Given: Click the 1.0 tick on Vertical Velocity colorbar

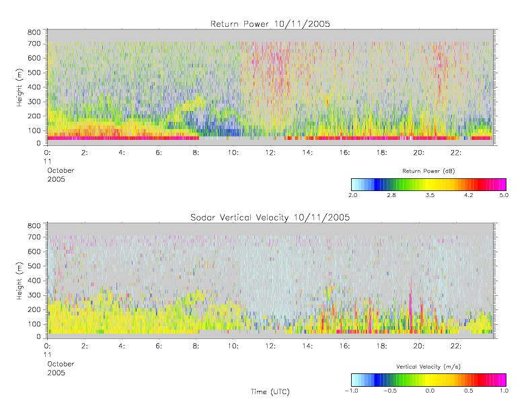Looking at the screenshot, I should click(504, 391).
